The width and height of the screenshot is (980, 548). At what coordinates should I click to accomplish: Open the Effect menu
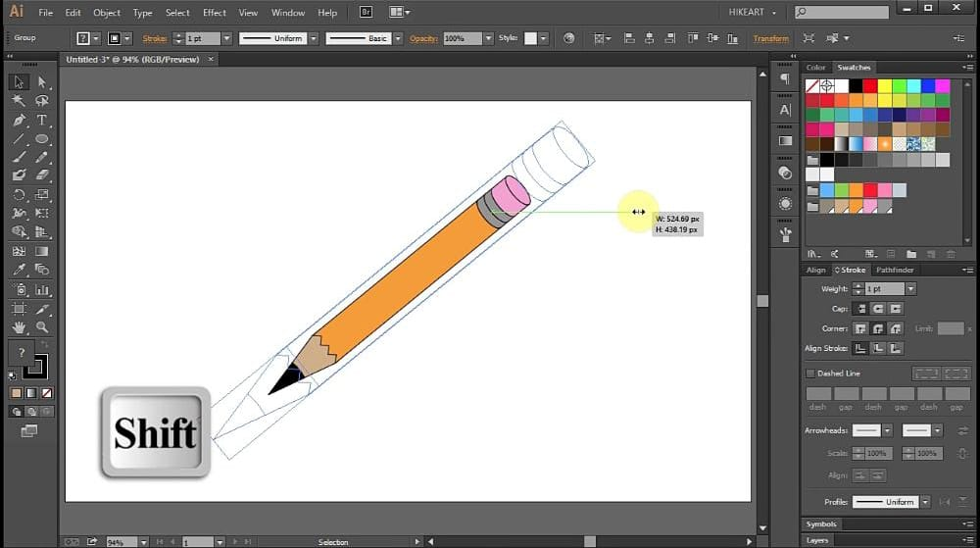coord(214,13)
